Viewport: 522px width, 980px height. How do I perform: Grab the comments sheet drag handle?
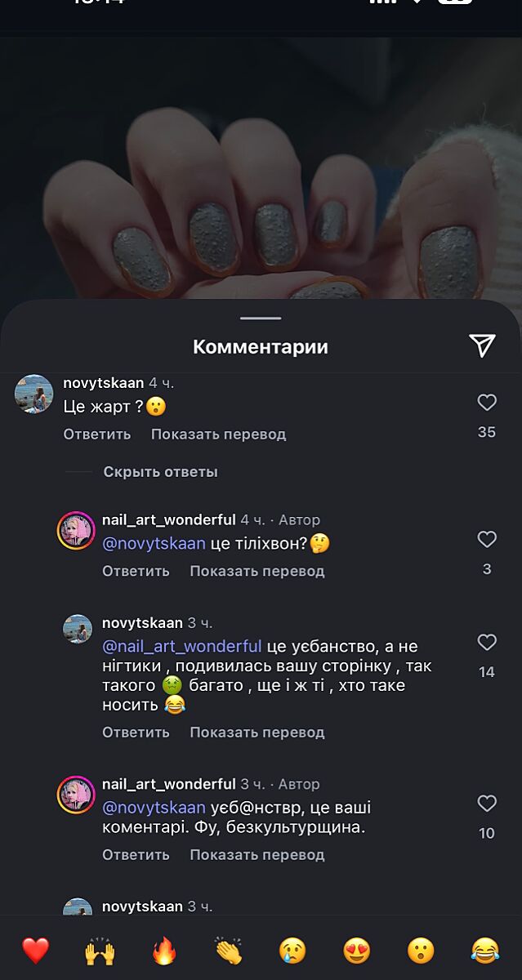[x=261, y=318]
